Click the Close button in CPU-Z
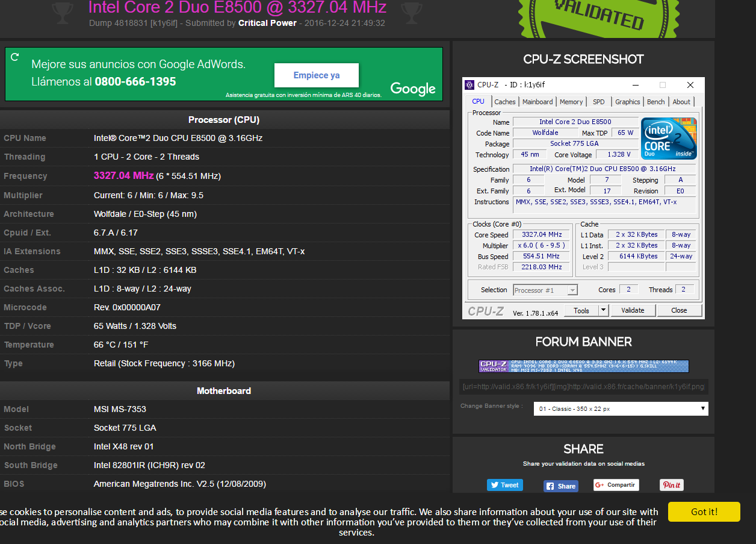Screen dimensions: 756x544 679,310
